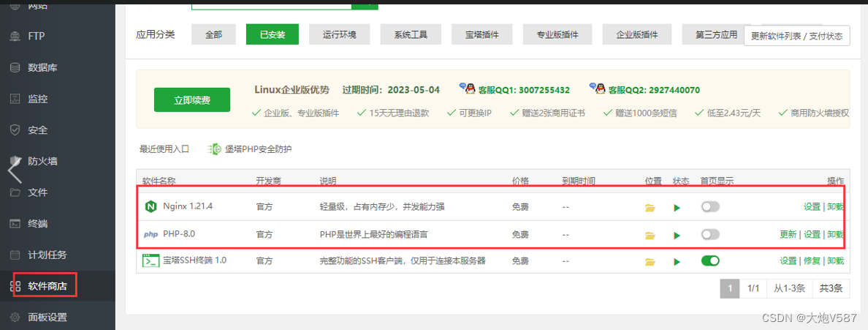Screen dimensions: 868x330
Task: Open the 宝塔SSH终端 location folder icon
Action: (x=650, y=262)
